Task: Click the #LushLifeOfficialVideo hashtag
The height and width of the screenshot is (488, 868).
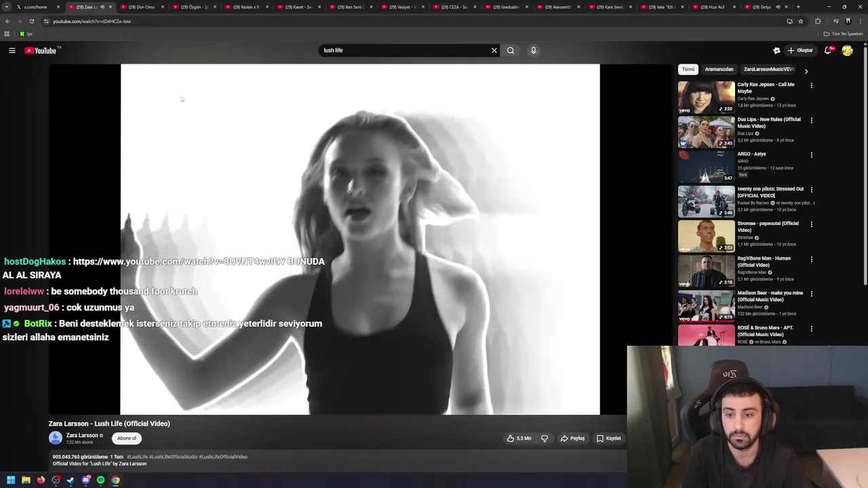Action: coord(222,457)
